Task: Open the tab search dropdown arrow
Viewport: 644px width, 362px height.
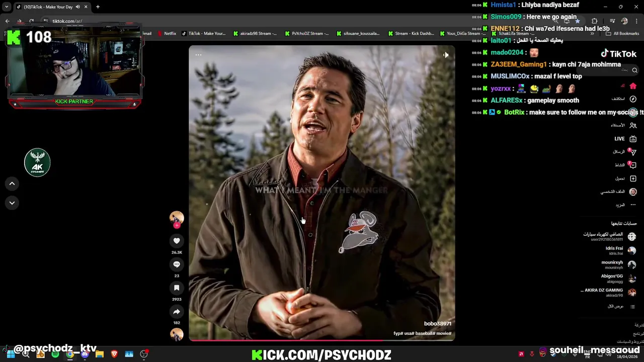Action: [7, 7]
